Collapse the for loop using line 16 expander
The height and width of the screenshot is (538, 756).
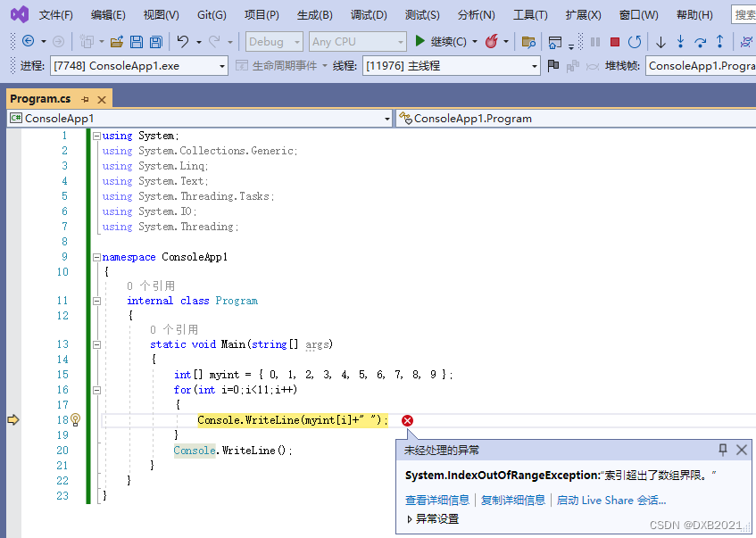(96, 390)
